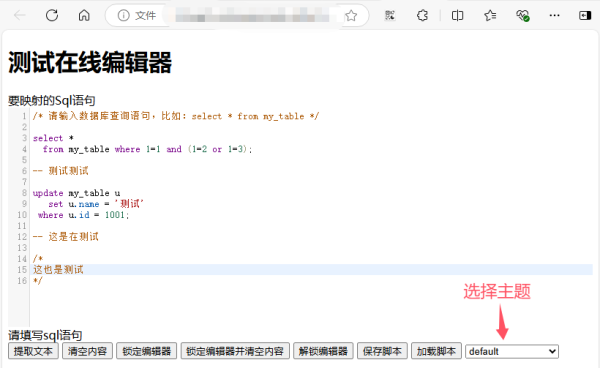Click the 清空内容 button
This screenshot has height=368, width=600.
(x=87, y=351)
